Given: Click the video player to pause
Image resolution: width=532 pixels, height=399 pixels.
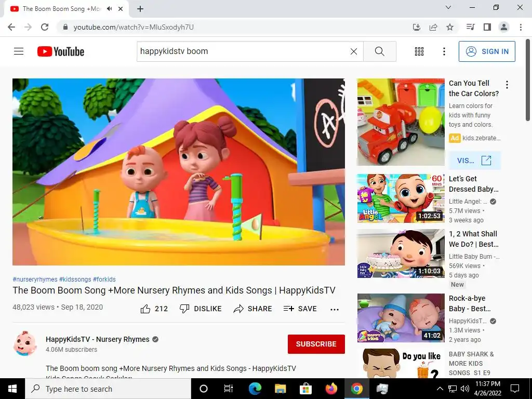Looking at the screenshot, I should tap(179, 172).
